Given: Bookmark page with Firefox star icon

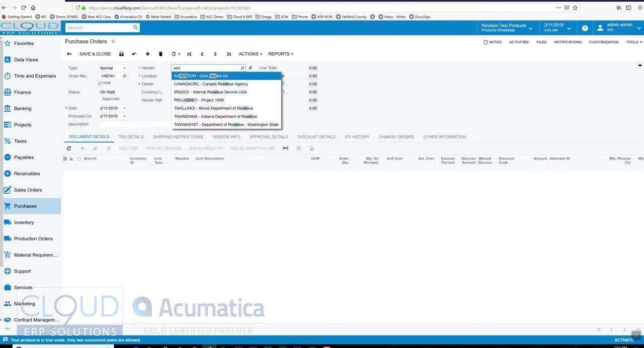Looking at the screenshot, I should coord(575,8).
